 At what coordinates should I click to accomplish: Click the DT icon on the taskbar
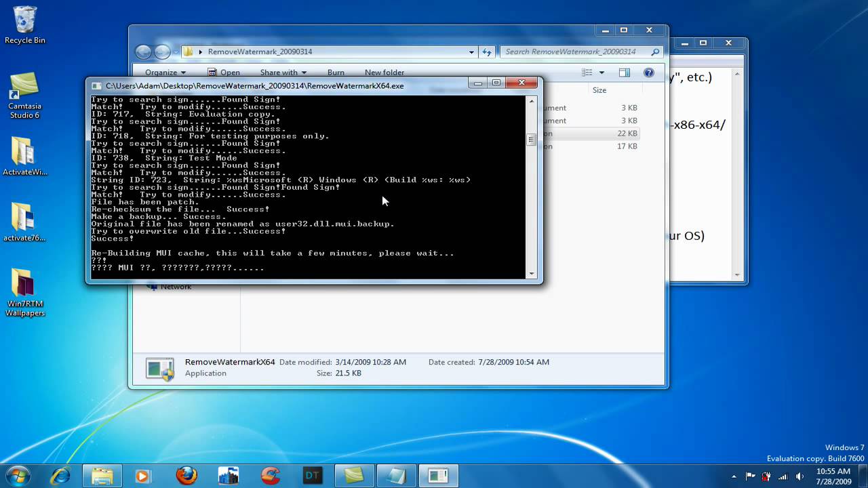tap(312, 476)
